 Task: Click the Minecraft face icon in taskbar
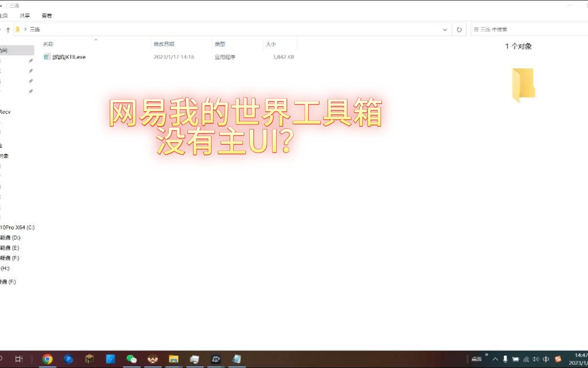tap(153, 359)
